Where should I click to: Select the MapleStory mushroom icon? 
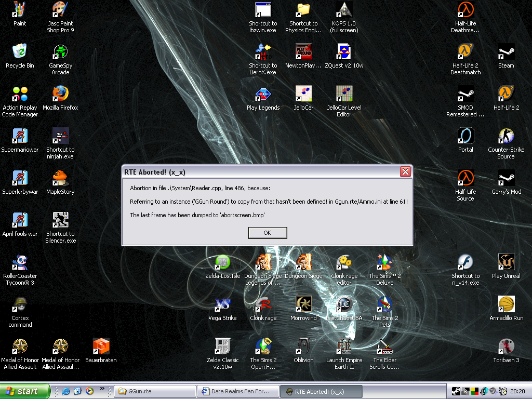click(x=60, y=179)
